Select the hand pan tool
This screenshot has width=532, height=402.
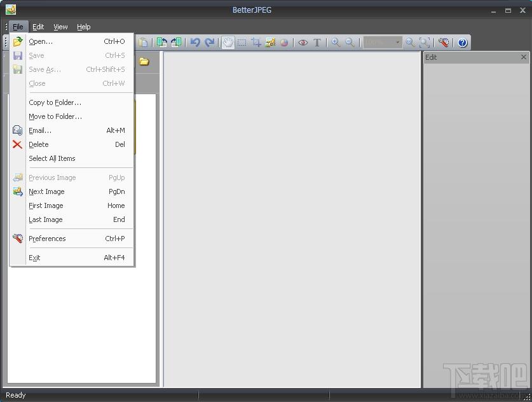point(228,43)
